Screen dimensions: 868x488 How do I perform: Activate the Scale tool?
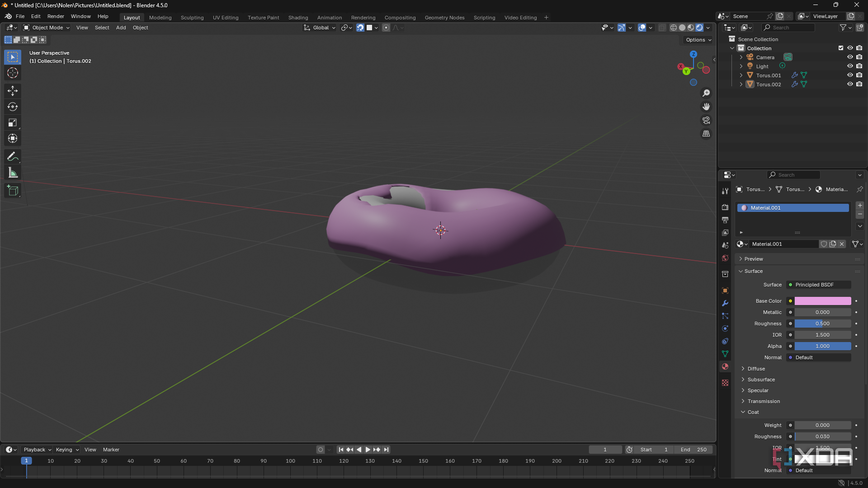pyautogui.click(x=13, y=122)
